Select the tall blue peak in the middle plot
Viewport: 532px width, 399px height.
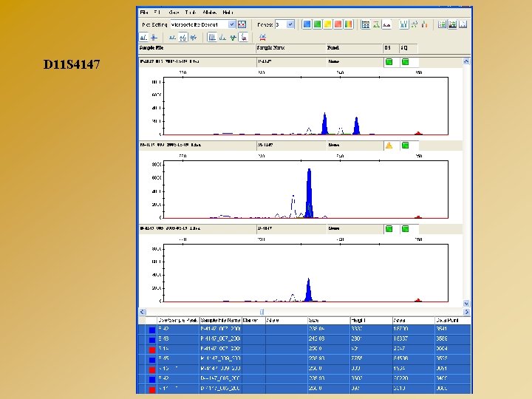(309, 194)
